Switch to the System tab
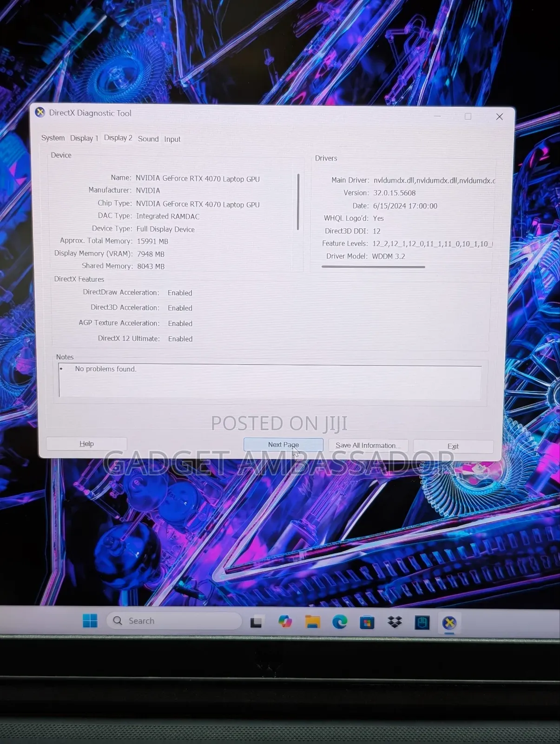Screen dimensions: 560x744 [x=53, y=138]
